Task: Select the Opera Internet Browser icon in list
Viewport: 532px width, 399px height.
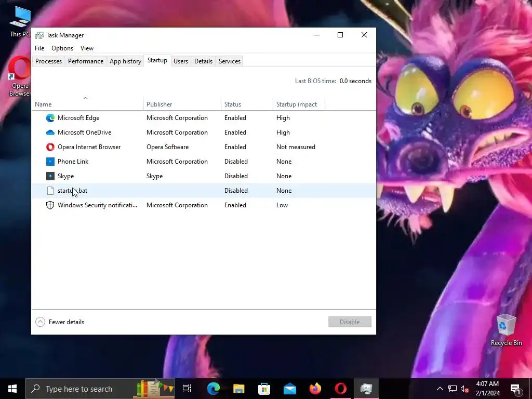Action: coord(50,147)
